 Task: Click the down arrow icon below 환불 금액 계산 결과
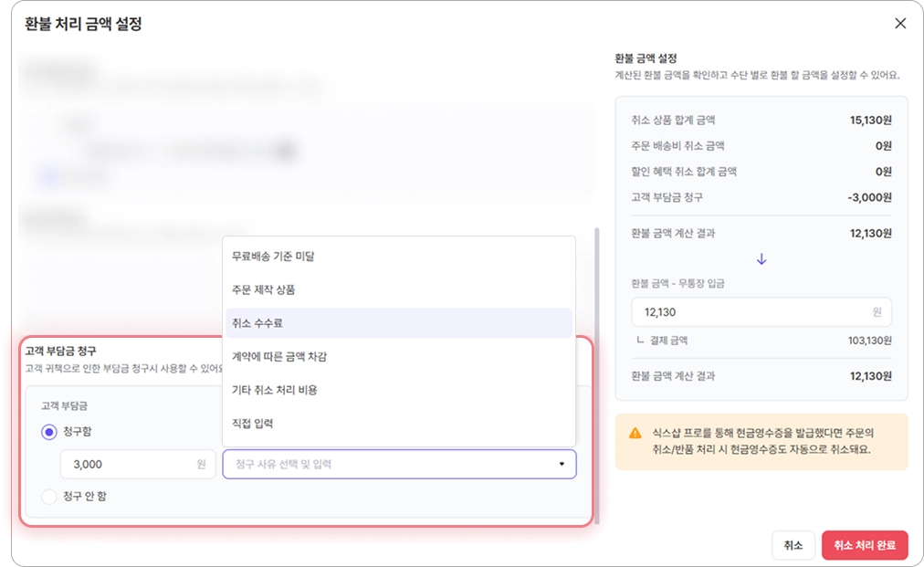point(761,259)
